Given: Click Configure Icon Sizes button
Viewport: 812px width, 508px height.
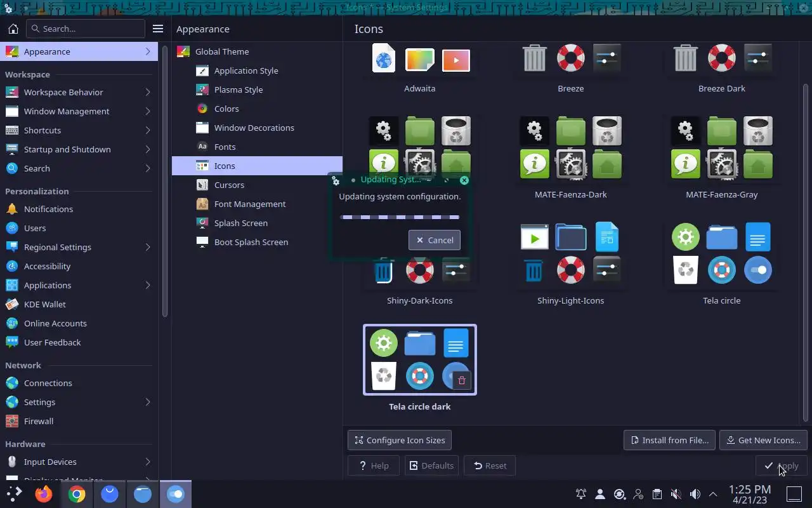Looking at the screenshot, I should coord(400,440).
